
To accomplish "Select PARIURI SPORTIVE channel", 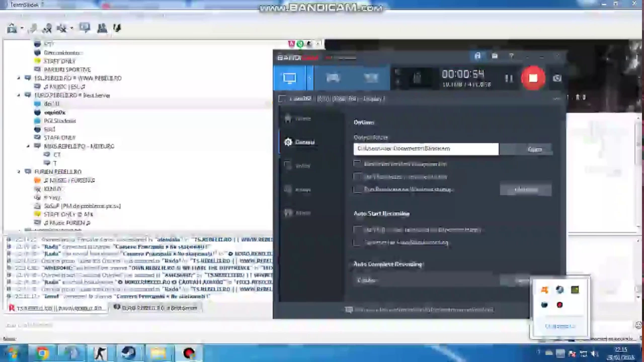I will [x=67, y=70].
